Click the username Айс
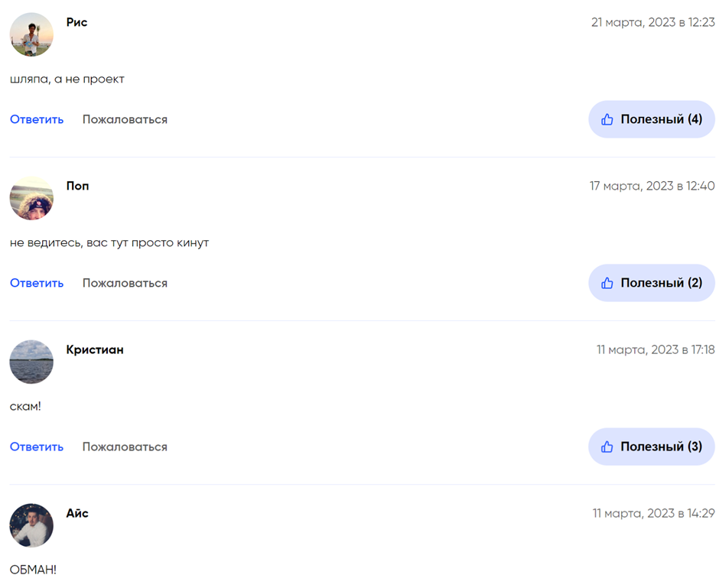This screenshot has width=719, height=588. click(x=77, y=513)
